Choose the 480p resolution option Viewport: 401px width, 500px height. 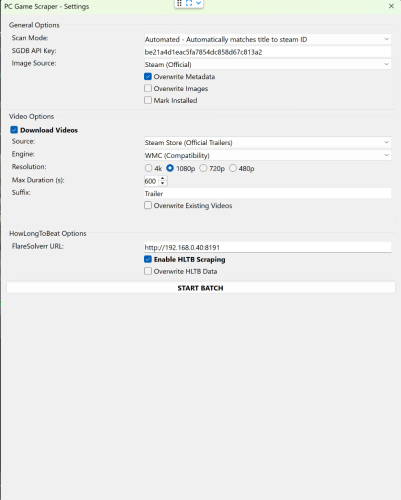click(x=233, y=168)
